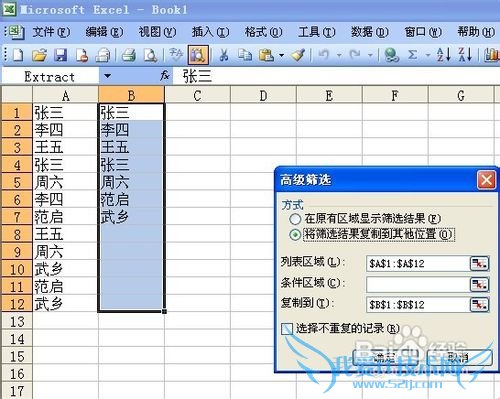Collapse the dialog via the 复制到 range picker icon
The width and height of the screenshot is (500, 399).
(x=479, y=305)
